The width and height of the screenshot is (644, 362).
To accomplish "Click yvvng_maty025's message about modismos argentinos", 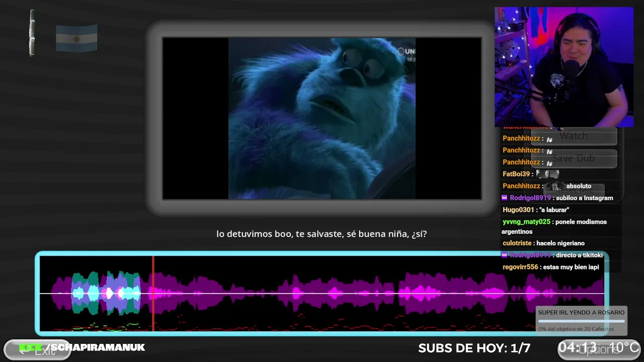I will (554, 227).
